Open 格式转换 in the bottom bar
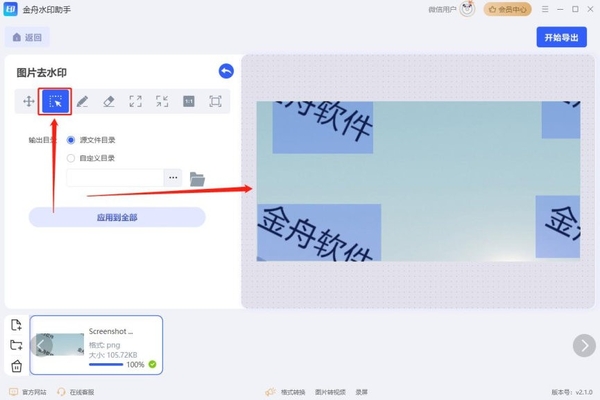 coord(293,392)
